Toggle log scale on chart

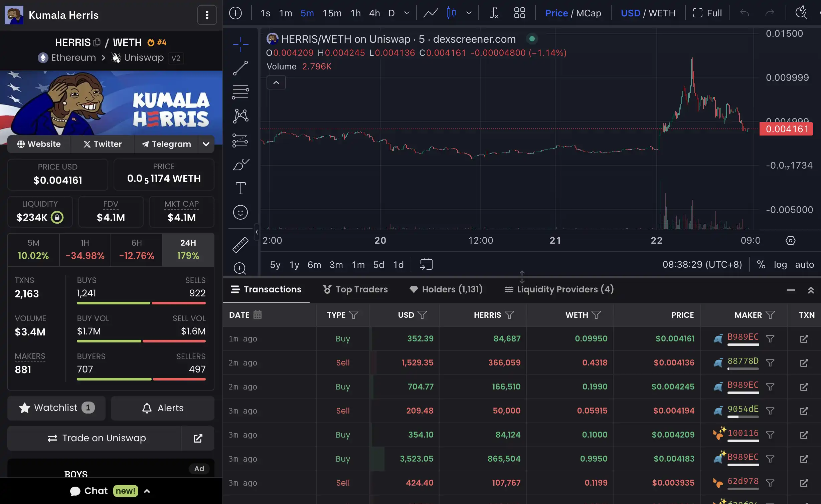[x=780, y=264]
